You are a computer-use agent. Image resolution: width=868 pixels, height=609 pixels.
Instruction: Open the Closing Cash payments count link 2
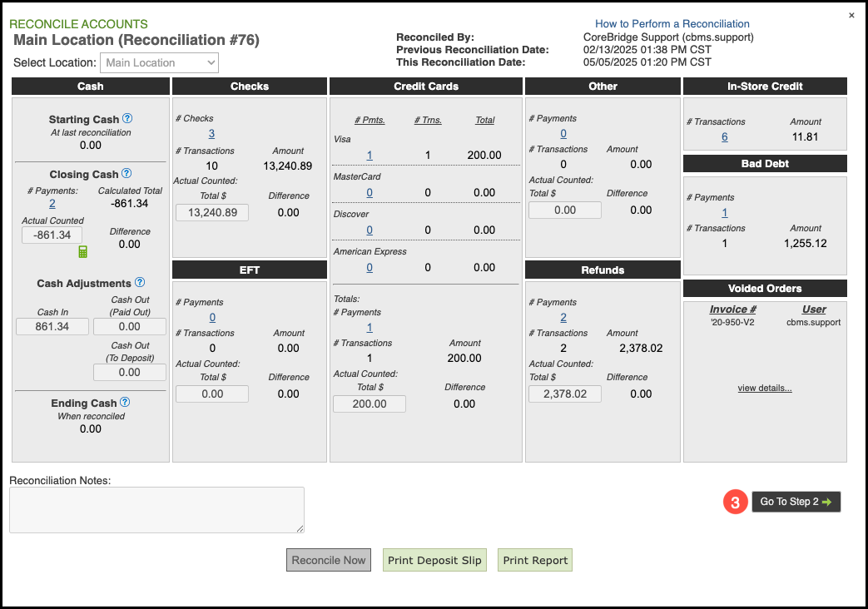click(52, 204)
